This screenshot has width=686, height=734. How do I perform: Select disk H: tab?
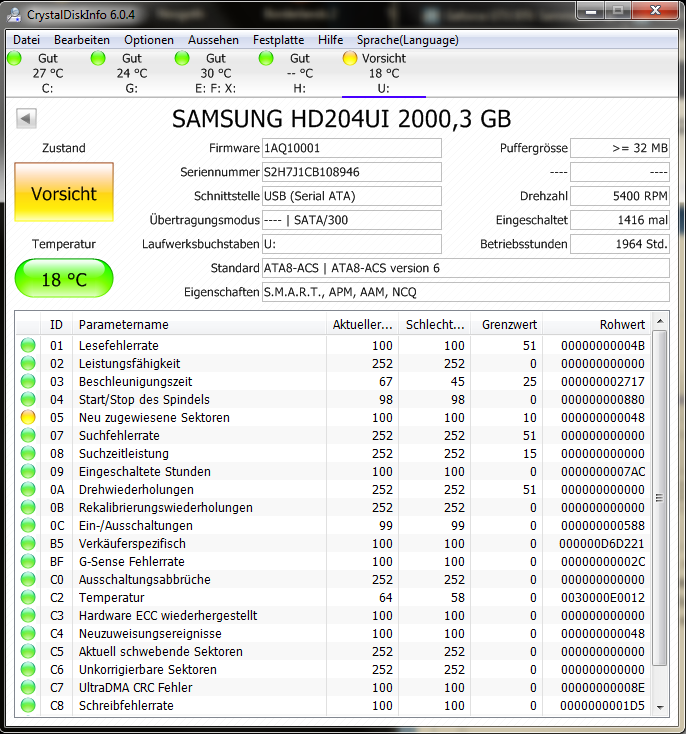pos(299,73)
